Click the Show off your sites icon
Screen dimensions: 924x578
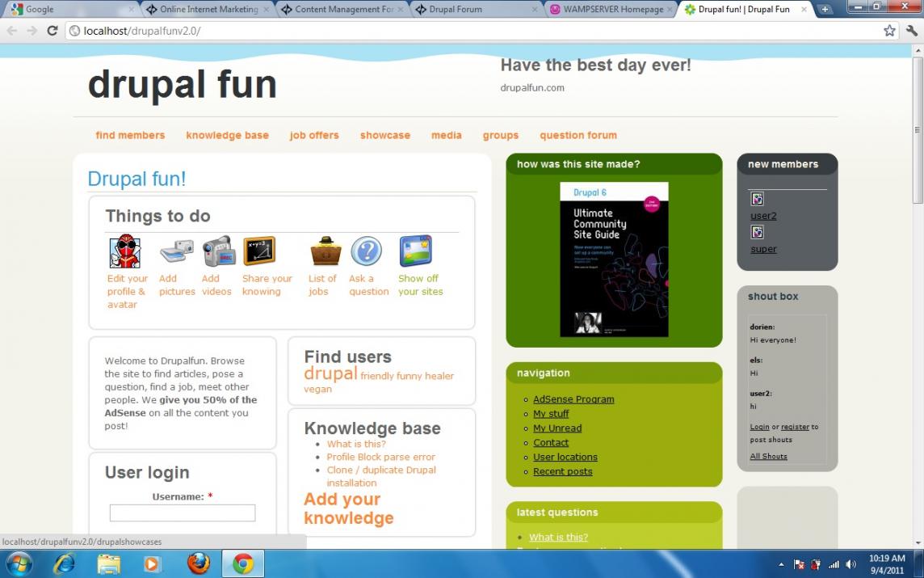(415, 251)
